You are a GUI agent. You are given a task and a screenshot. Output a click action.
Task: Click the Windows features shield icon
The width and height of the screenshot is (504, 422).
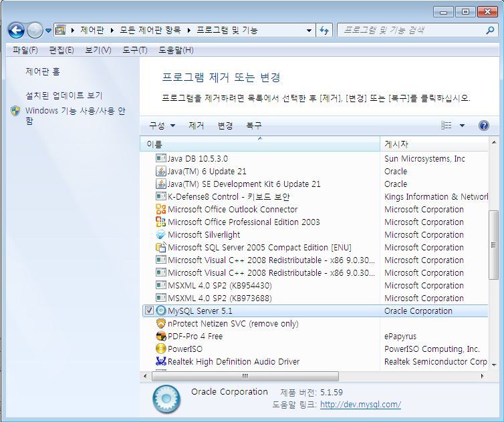coord(15,111)
